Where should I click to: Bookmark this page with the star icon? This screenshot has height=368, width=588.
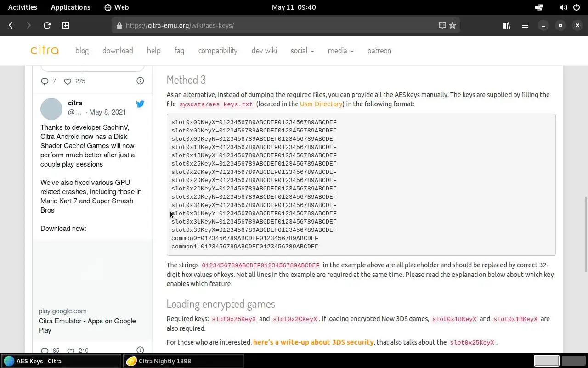[x=452, y=25]
